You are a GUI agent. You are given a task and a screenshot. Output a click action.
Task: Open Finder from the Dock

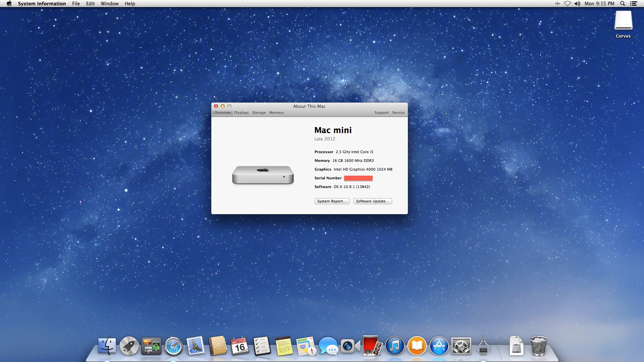pyautogui.click(x=107, y=346)
